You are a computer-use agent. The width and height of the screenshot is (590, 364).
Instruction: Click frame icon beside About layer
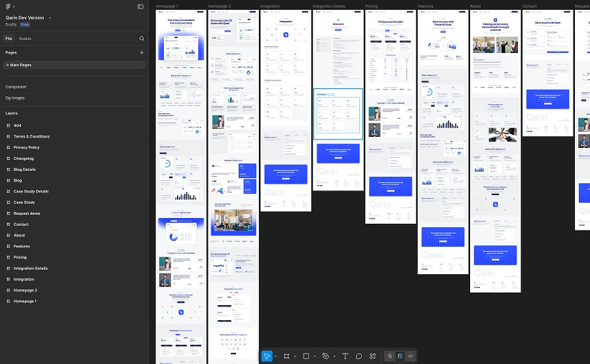tap(9, 235)
